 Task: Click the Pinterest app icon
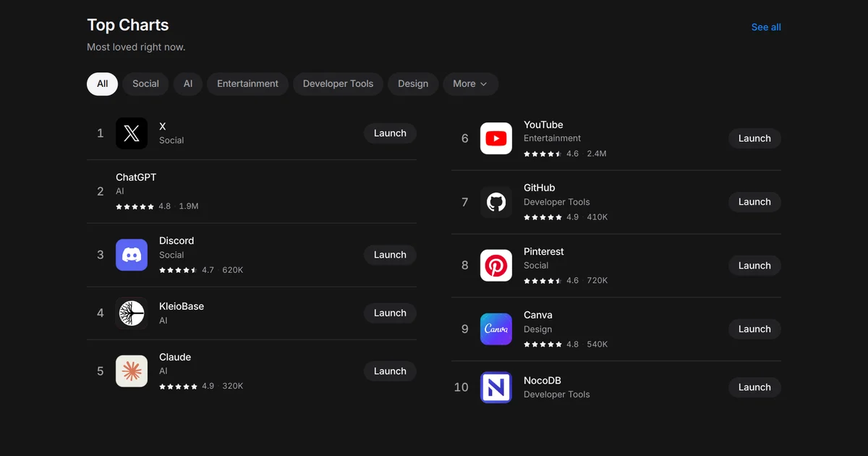coord(496,266)
